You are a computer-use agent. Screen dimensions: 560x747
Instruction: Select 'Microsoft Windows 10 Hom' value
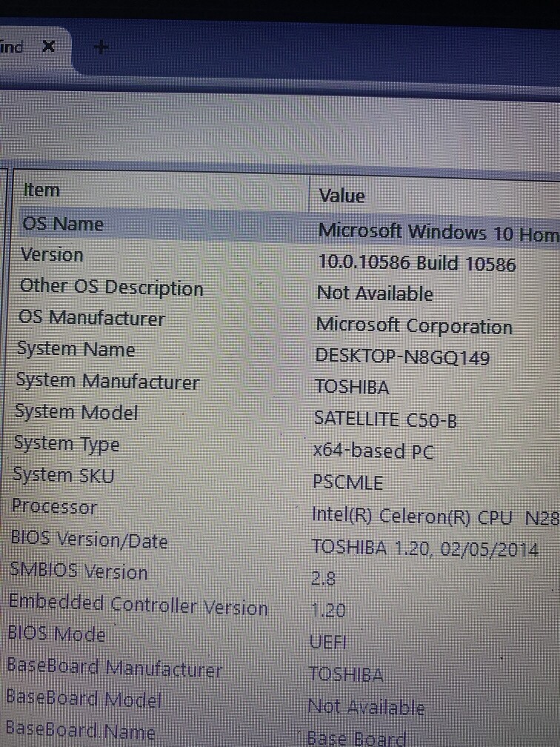tap(438, 233)
